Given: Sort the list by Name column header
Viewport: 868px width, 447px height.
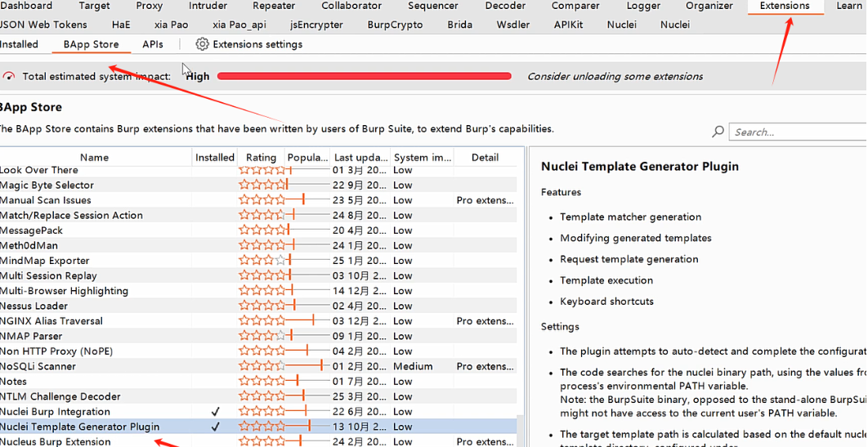Looking at the screenshot, I should tap(94, 157).
